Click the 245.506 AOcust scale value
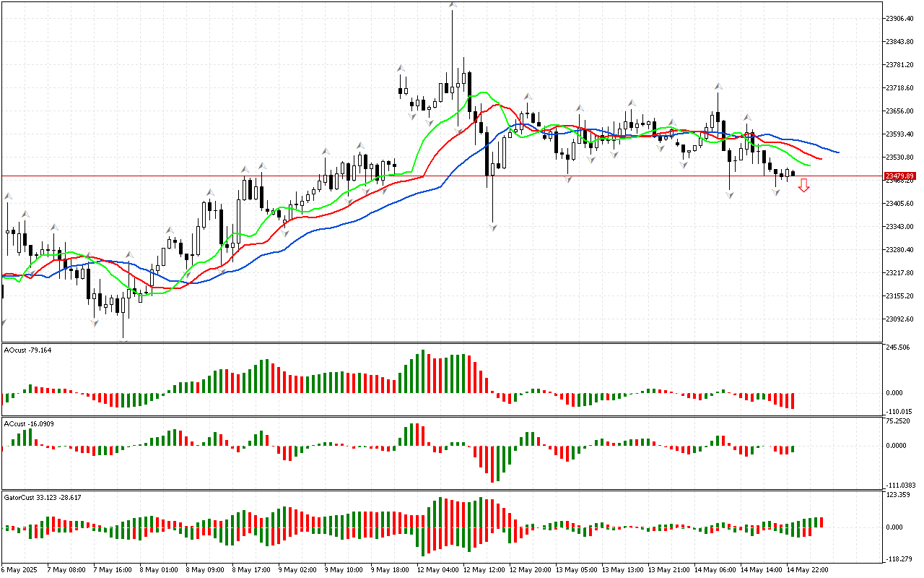 pos(899,348)
